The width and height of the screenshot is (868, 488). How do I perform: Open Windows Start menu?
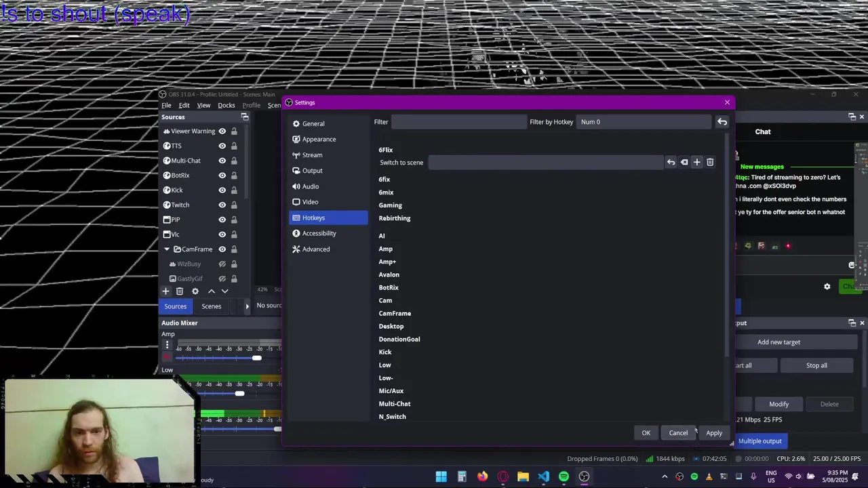[441, 476]
